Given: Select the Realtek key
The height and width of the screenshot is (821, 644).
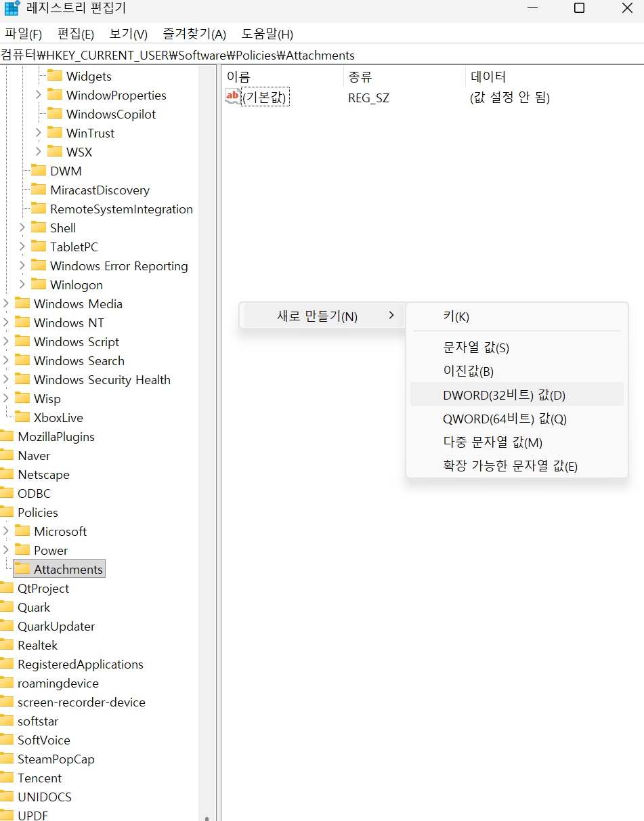Looking at the screenshot, I should 37,645.
